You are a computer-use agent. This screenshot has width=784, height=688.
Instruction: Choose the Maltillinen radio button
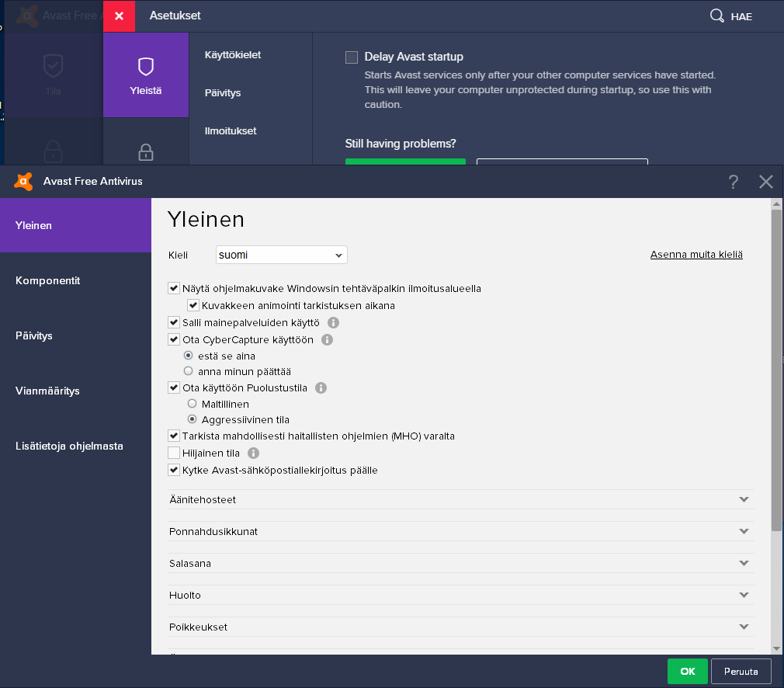tap(192, 404)
